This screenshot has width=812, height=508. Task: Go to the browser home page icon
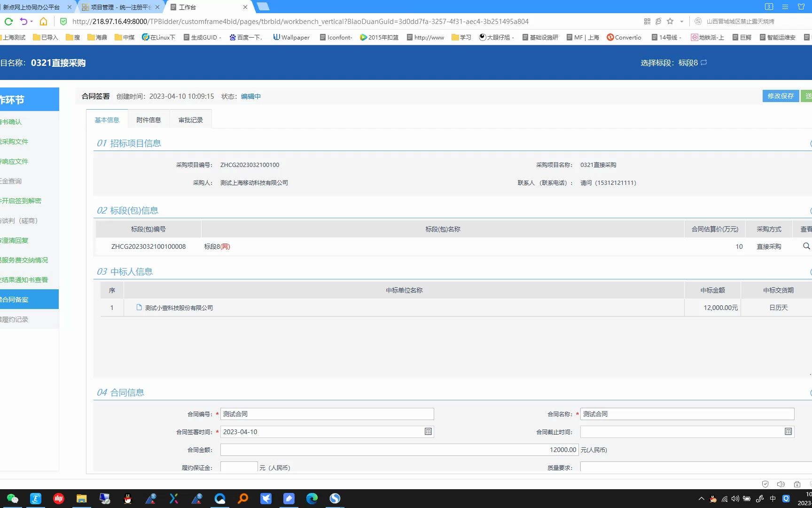(43, 21)
